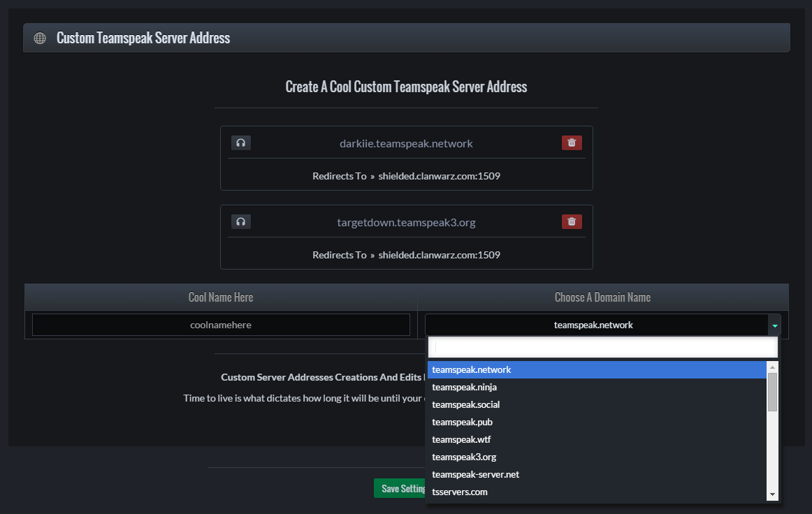Click headphones icon for targetdown.teamspeak3.org
The height and width of the screenshot is (514, 812).
point(241,222)
